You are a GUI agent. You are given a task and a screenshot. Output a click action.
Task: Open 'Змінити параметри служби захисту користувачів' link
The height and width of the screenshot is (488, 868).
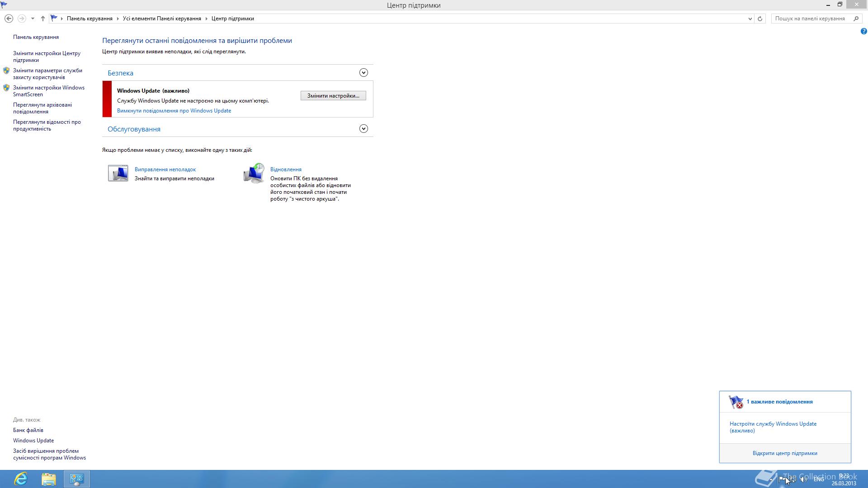(x=47, y=74)
